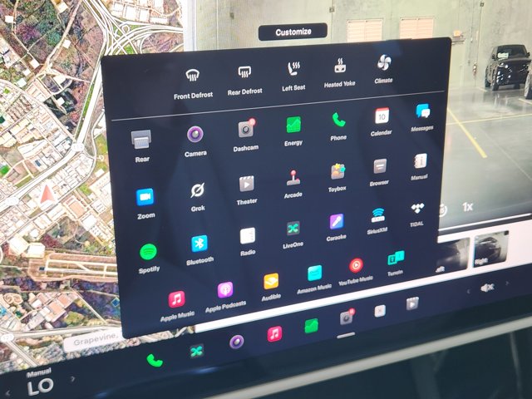532x399 pixels.
Task: Tap the Energy icon in the dock
Action: pos(311,326)
